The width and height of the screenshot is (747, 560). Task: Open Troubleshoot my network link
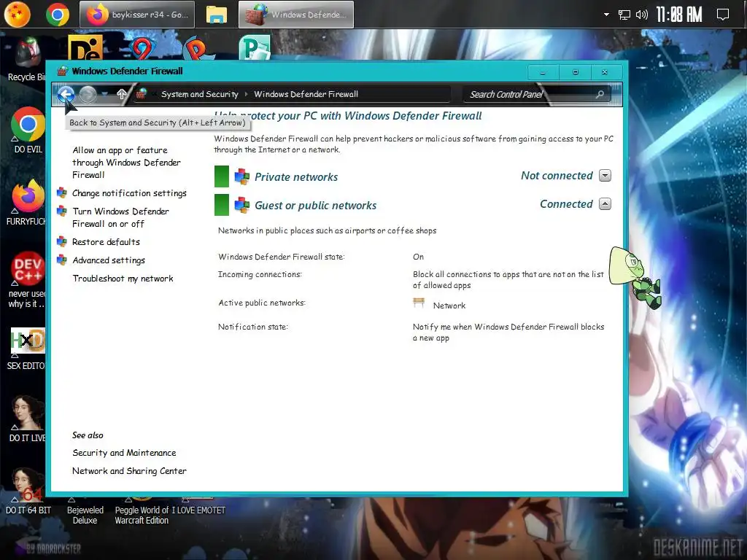123,279
